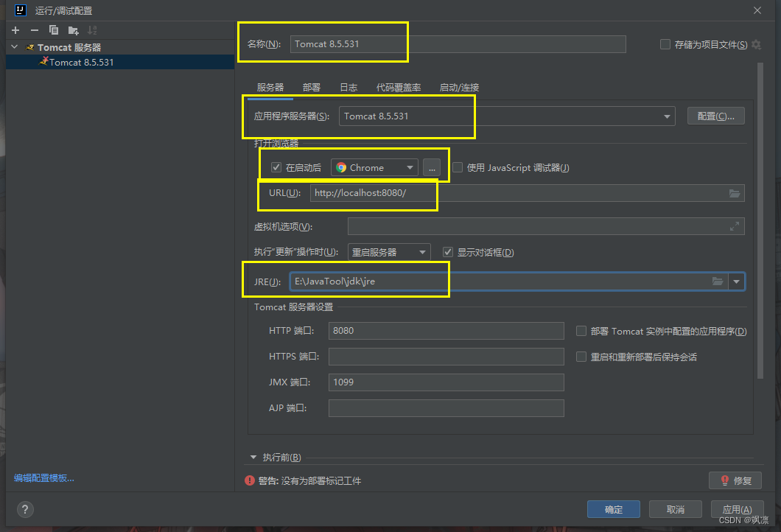Screen dimensions: 781x532
Task: Click the HTTP port field showing 8080
Action: click(446, 330)
